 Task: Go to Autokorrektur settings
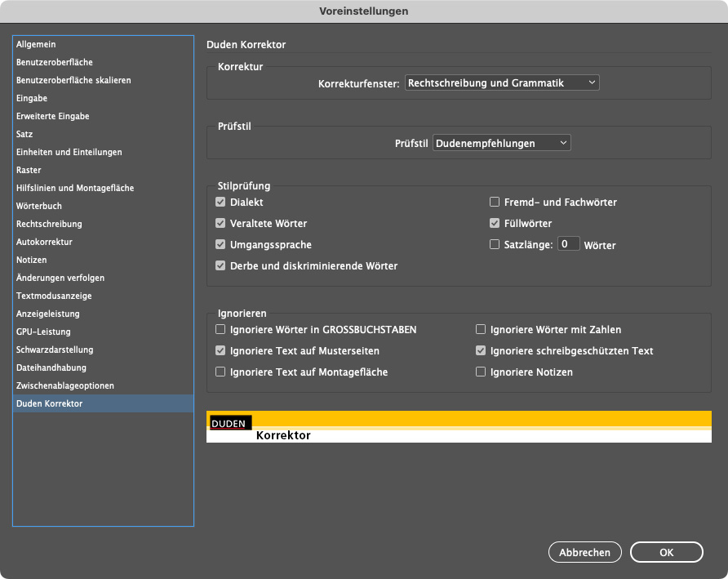point(44,242)
